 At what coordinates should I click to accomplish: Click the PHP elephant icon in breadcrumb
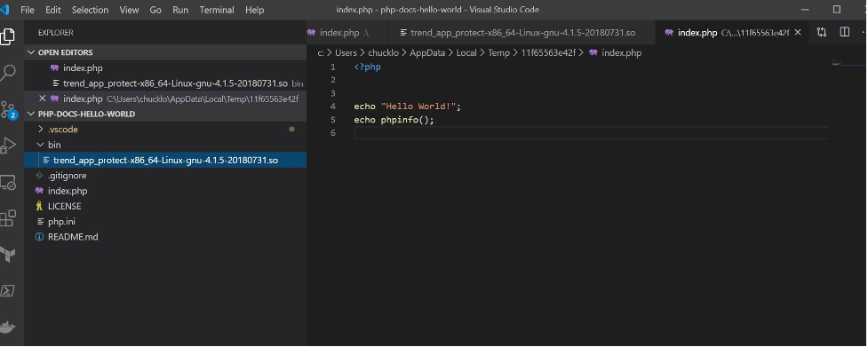click(x=593, y=53)
